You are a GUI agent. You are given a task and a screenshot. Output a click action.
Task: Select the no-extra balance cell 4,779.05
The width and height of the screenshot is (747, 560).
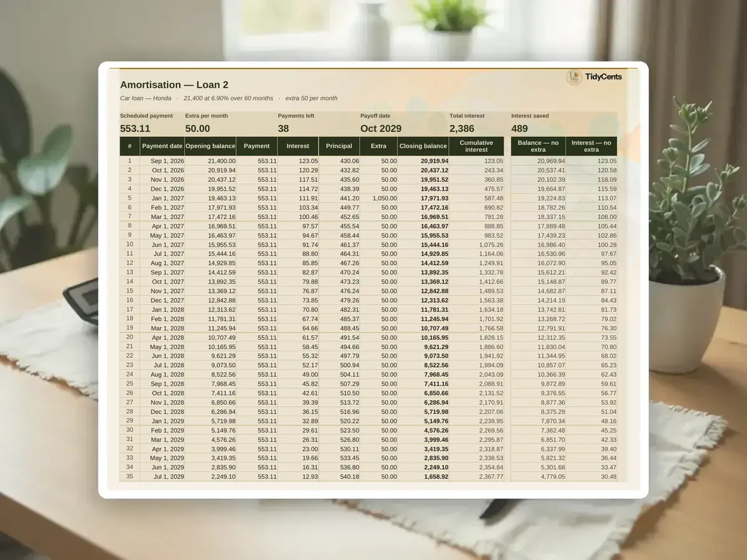pos(538,477)
